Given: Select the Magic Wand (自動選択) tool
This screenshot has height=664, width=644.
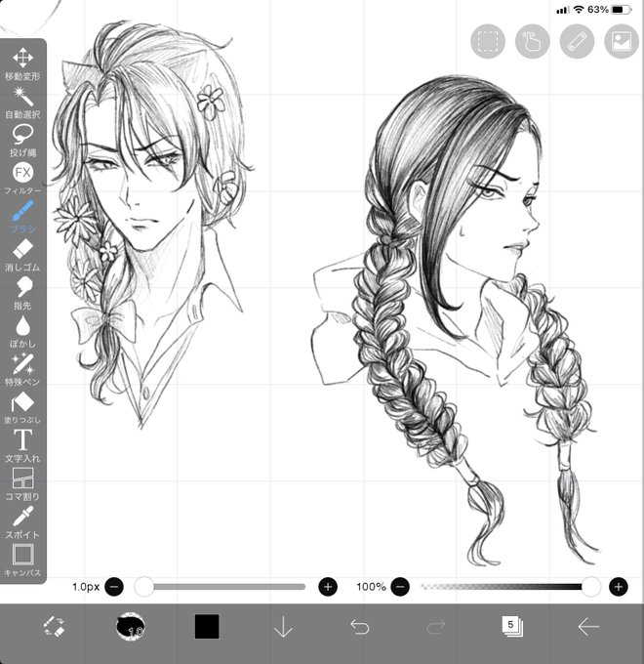Looking at the screenshot, I should click(22, 103).
